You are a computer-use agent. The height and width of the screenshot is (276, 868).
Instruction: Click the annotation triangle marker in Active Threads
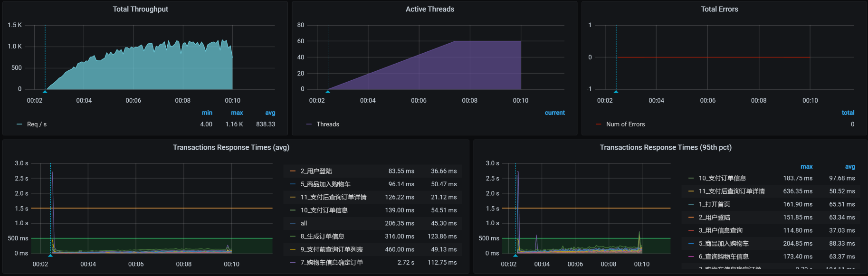pos(328,91)
